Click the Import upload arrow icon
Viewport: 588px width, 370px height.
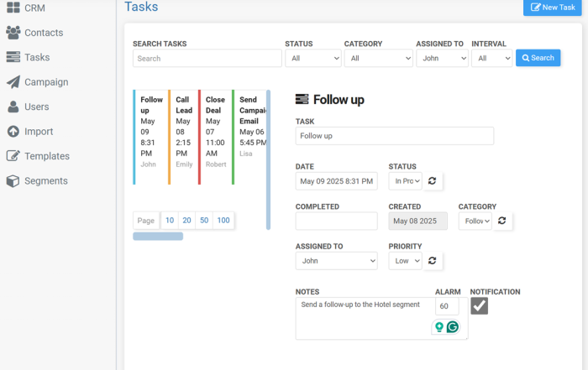tap(13, 132)
